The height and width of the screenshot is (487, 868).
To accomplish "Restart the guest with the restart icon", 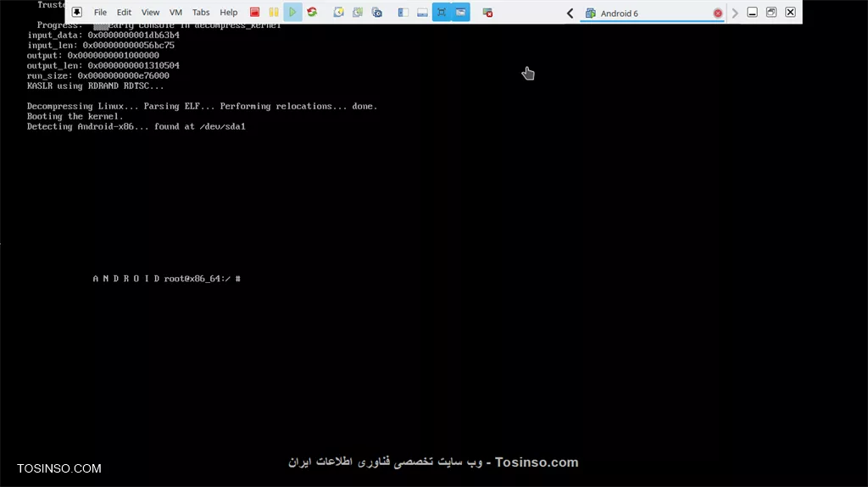I will tap(312, 12).
